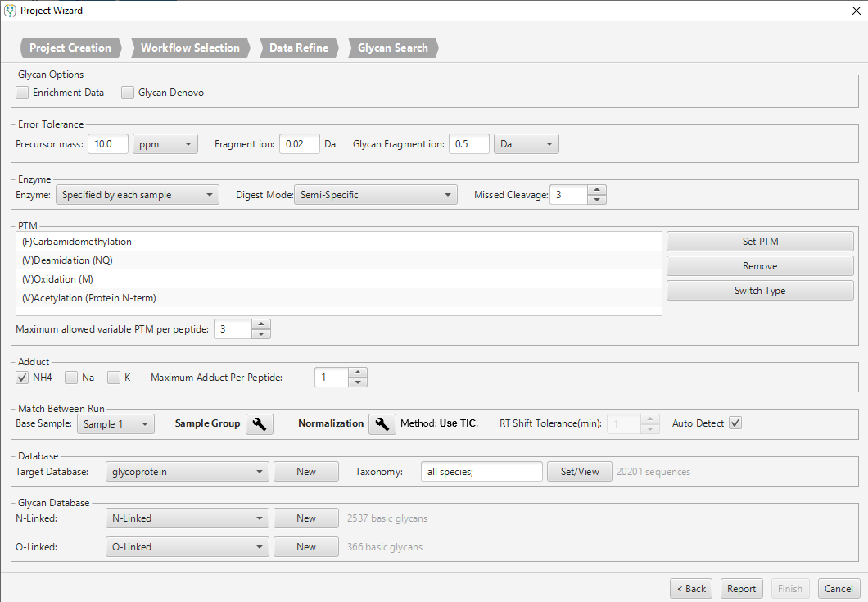Click the Fragment ion input field
Screen dimensions: 868x602
click(300, 144)
